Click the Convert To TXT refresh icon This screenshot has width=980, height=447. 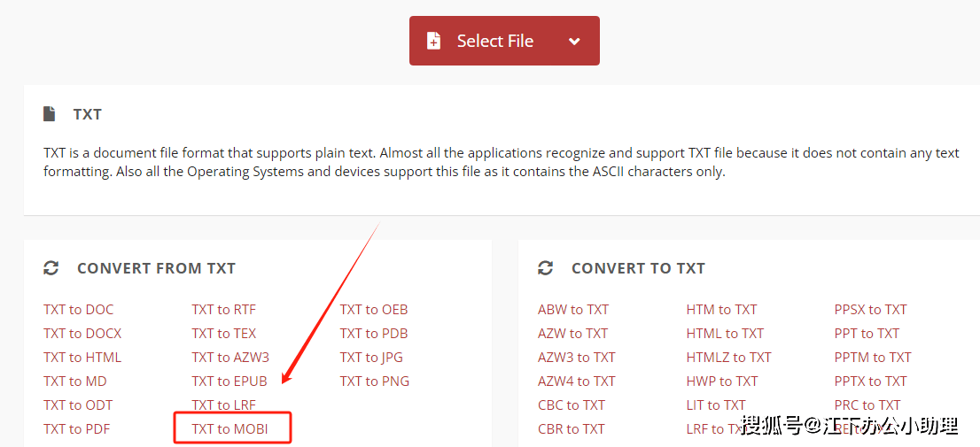tap(546, 268)
